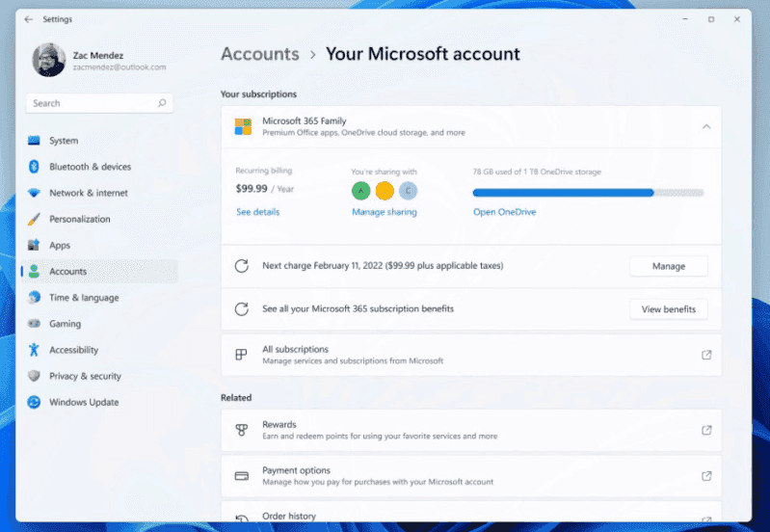Click the Rewards trophy icon
The image size is (770, 532).
click(241, 430)
